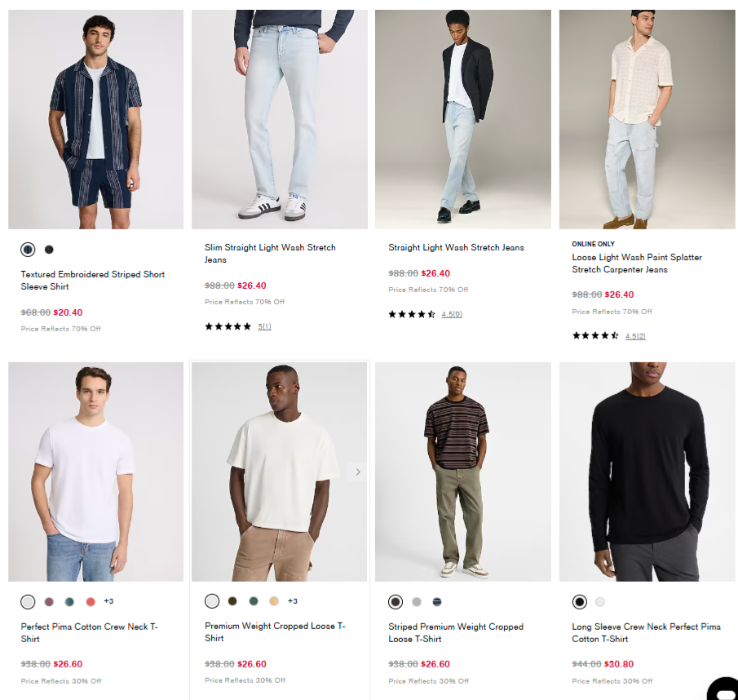This screenshot has width=738, height=700.
Task: Select the tan swatch on Premium Weight Cropped Loose T-Shirt
Action: [x=275, y=601]
